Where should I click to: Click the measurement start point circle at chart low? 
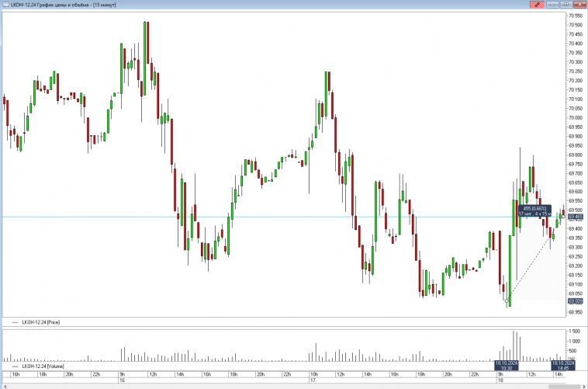click(507, 300)
